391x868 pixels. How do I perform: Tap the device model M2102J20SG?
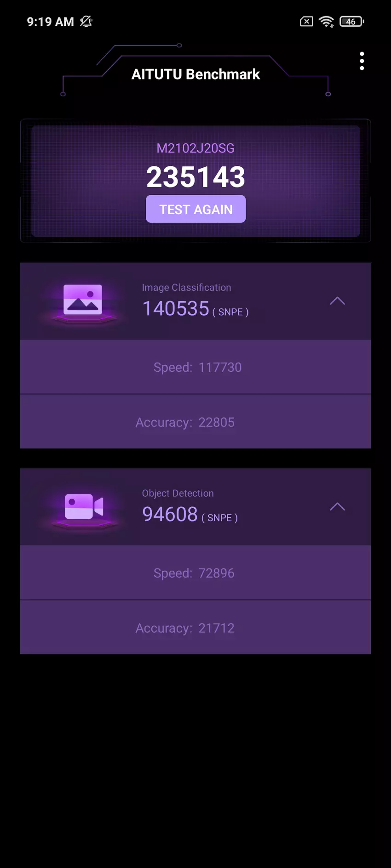[x=195, y=148]
